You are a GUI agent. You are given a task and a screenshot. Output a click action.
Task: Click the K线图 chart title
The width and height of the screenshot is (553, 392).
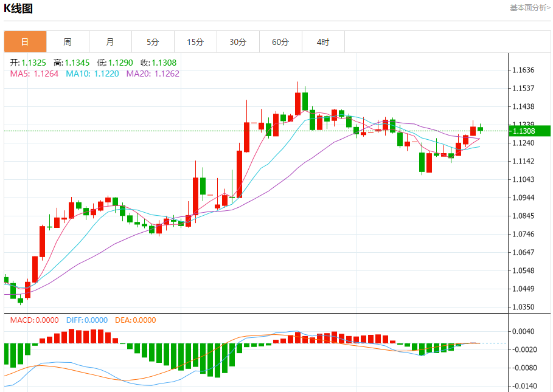coord(18,9)
